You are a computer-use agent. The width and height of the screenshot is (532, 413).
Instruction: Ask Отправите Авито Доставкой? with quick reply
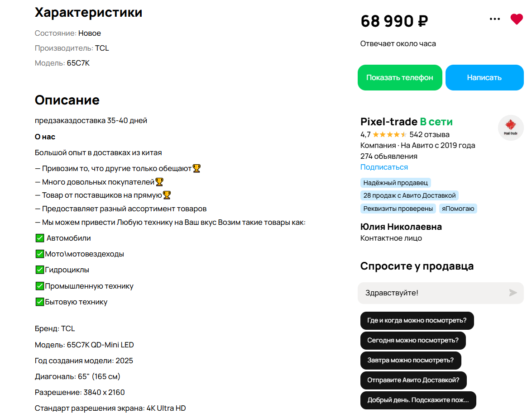pyautogui.click(x=413, y=380)
